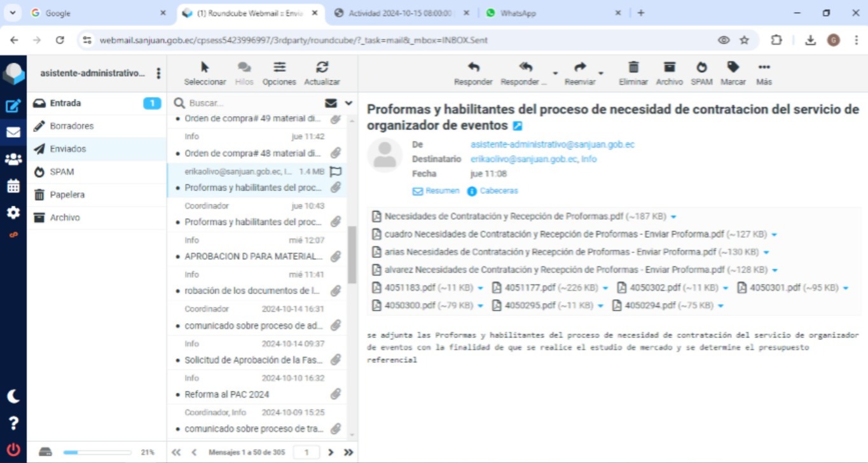This screenshot has width=868, height=463.
Task: Expand the Reenviar forward options arrow
Action: point(601,74)
